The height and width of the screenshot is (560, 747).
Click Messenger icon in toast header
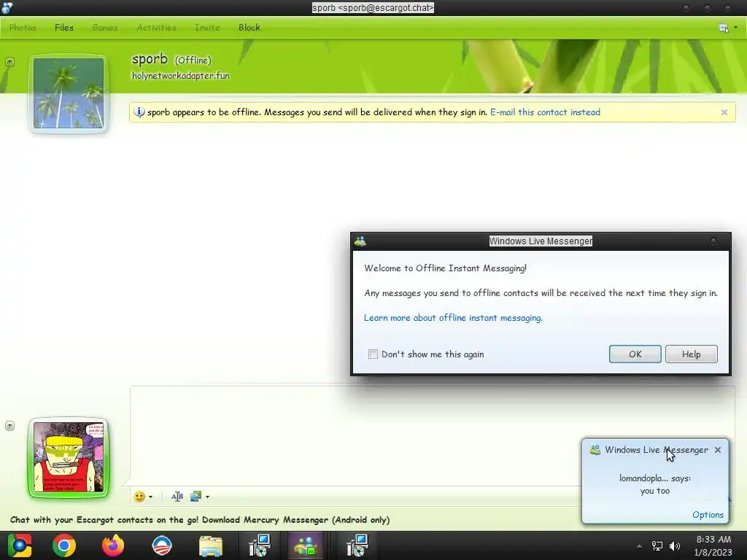click(595, 449)
